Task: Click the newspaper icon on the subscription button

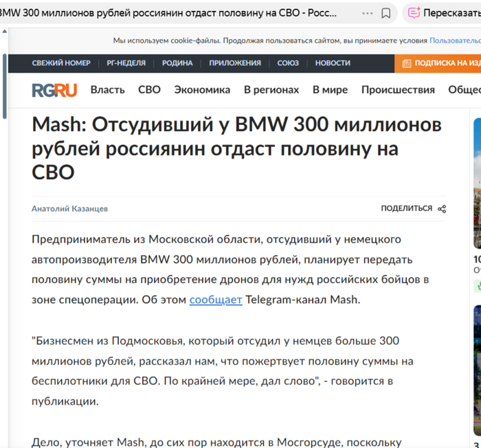Action: pos(406,63)
